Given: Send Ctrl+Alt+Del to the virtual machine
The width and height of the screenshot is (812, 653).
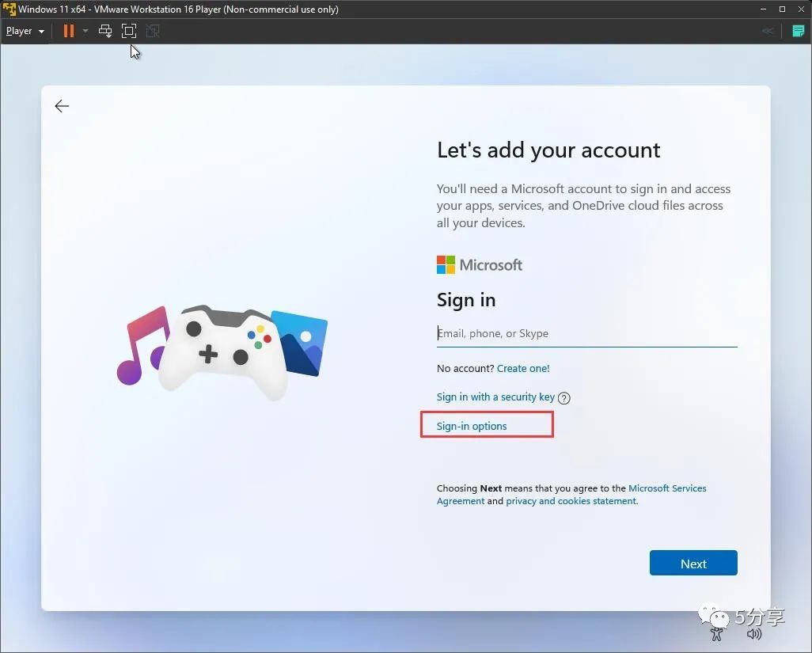Looking at the screenshot, I should coord(105,31).
